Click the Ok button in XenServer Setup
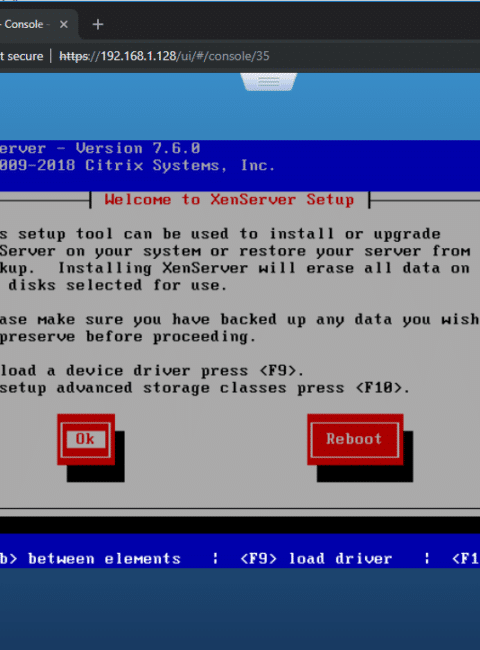This screenshot has height=650, width=480. (86, 439)
